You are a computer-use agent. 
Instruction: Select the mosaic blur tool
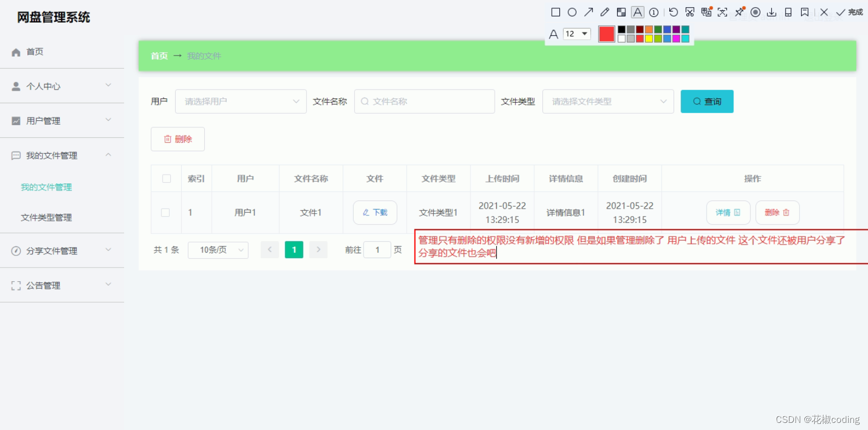621,12
